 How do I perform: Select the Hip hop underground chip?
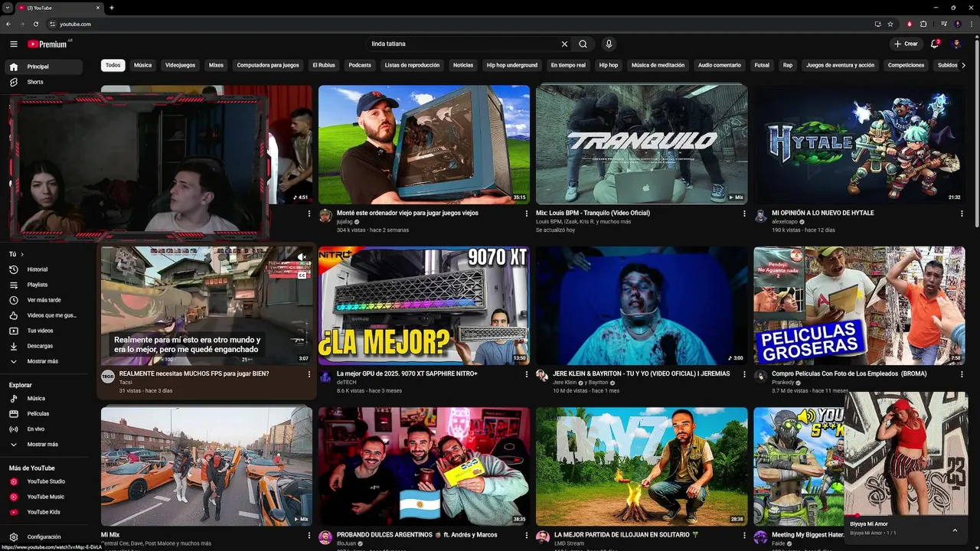[512, 65]
